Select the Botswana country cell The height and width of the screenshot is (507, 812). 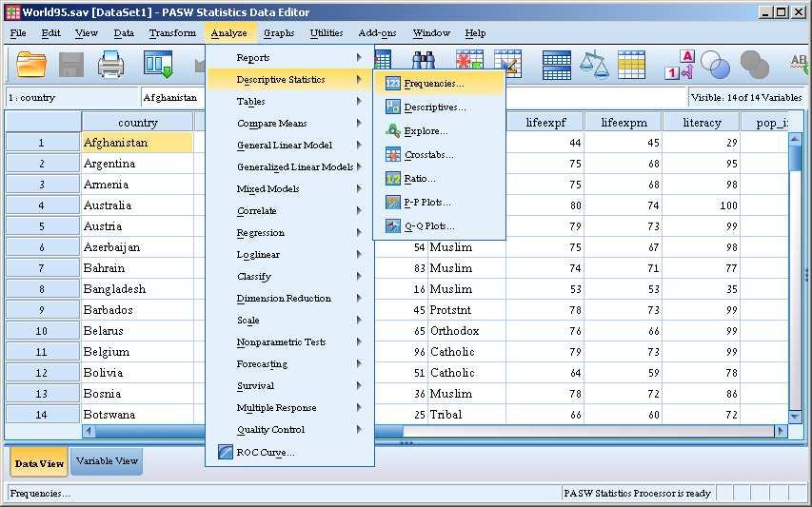tap(137, 415)
